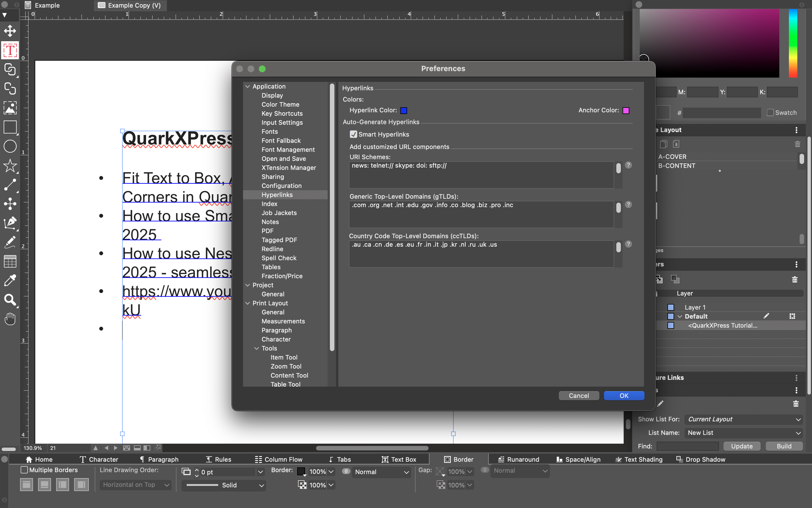Click OK in Preferences dialog

pyautogui.click(x=624, y=396)
